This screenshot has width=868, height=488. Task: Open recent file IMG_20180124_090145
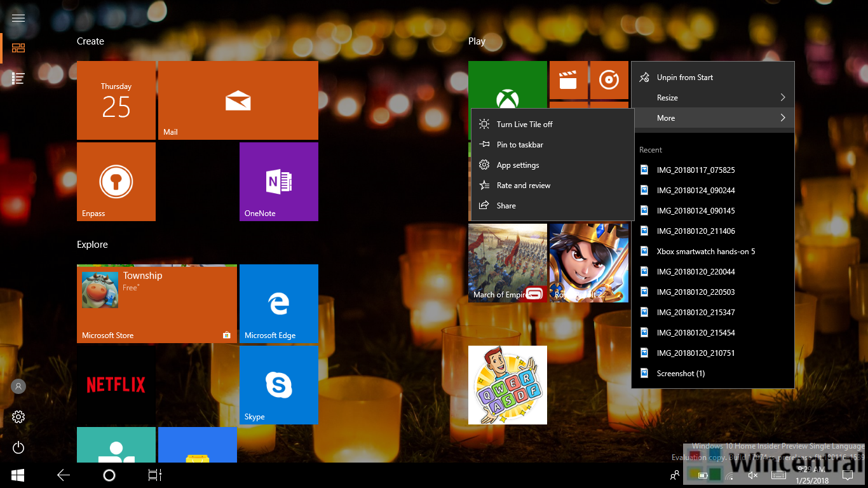(713, 211)
